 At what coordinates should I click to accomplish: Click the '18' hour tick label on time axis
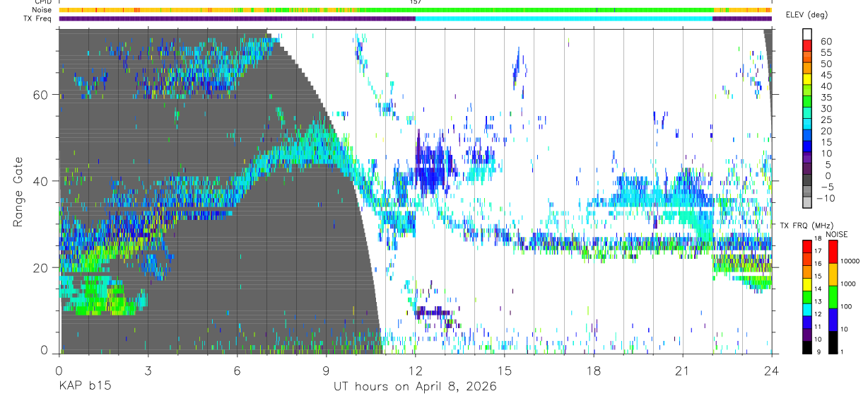[593, 370]
